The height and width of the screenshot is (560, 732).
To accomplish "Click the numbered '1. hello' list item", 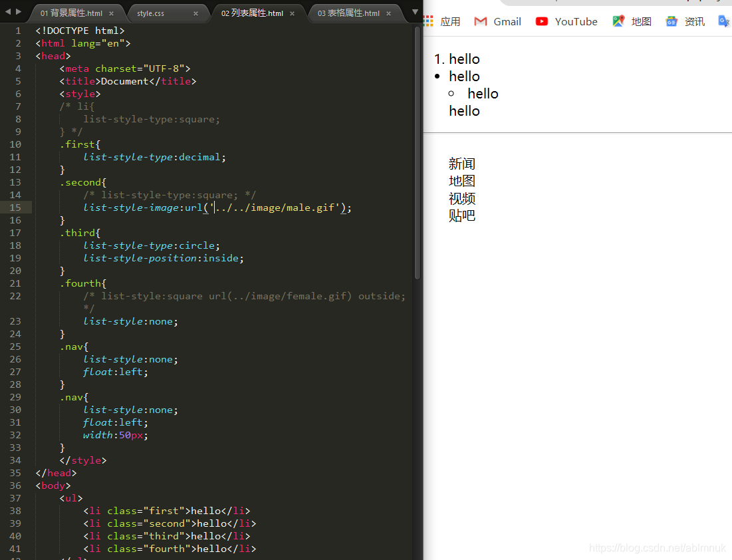I will click(x=457, y=59).
